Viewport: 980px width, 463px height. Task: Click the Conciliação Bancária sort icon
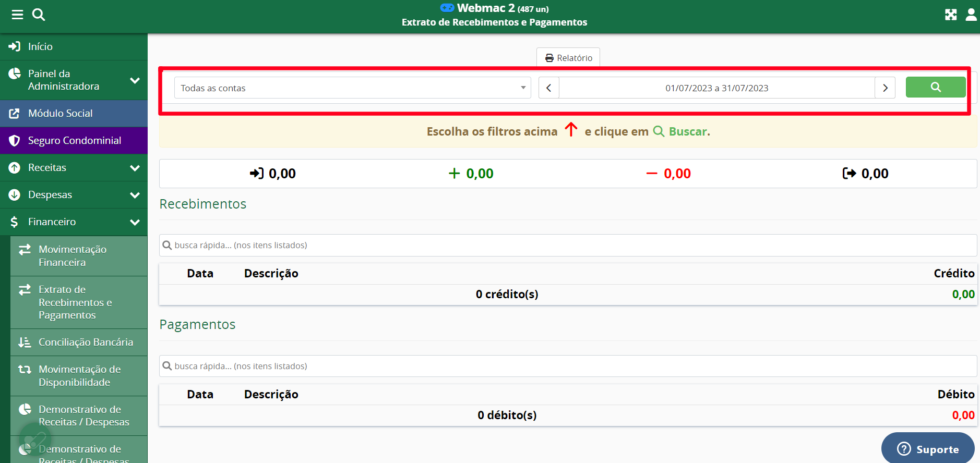point(25,342)
